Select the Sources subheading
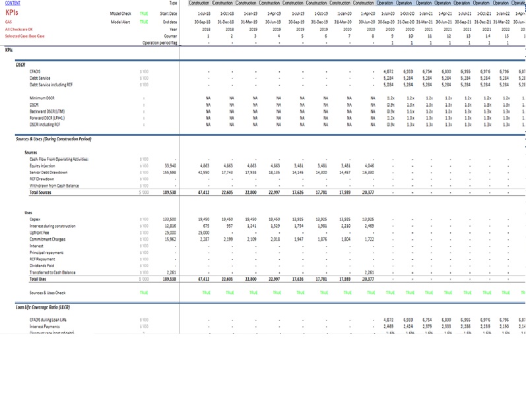Screen dimensions: 526x420 pyautogui.click(x=31, y=152)
